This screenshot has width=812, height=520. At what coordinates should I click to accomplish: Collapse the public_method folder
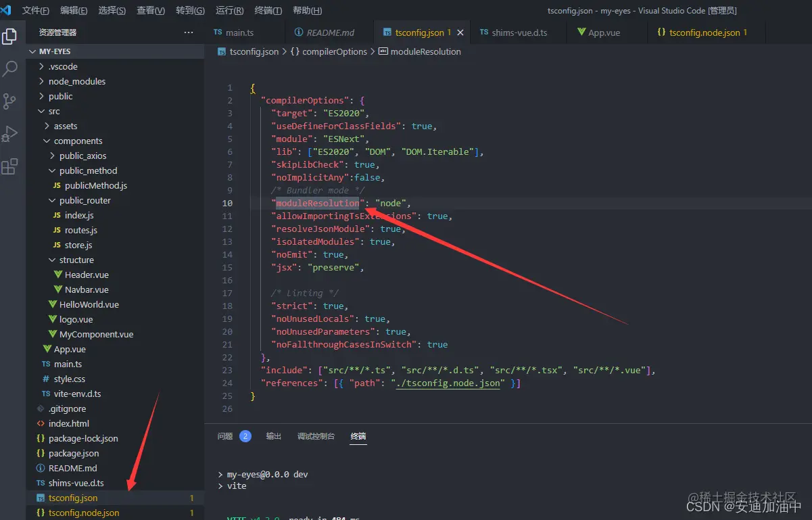(x=115, y=170)
